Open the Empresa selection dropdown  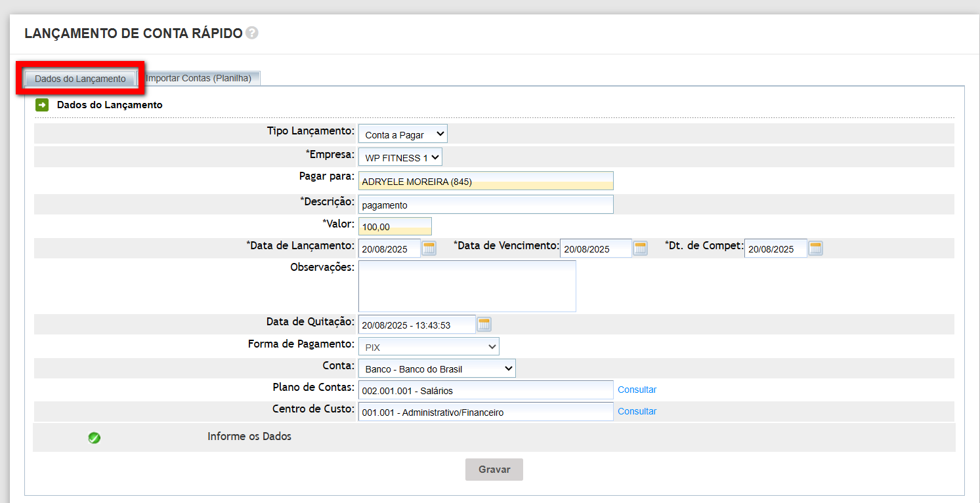click(400, 157)
